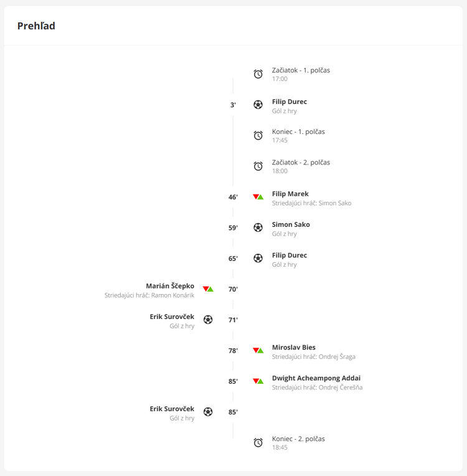Image resolution: width=467 pixels, height=476 pixels.
Task: Click the substitution icon next to Miroslav Bies
Action: (x=258, y=350)
